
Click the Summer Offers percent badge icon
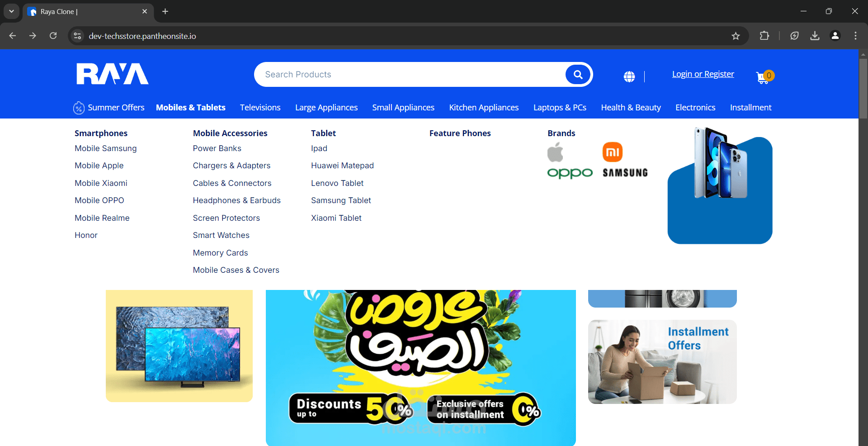tap(79, 108)
